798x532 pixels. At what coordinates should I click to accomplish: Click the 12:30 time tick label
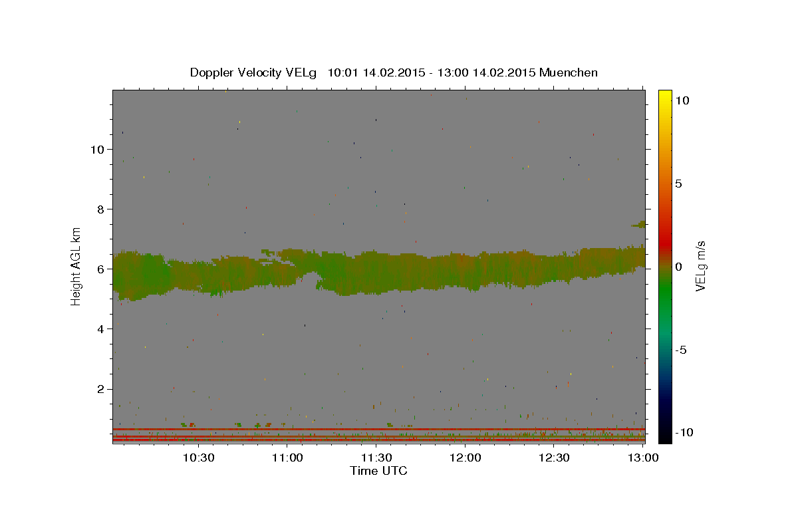(x=554, y=458)
